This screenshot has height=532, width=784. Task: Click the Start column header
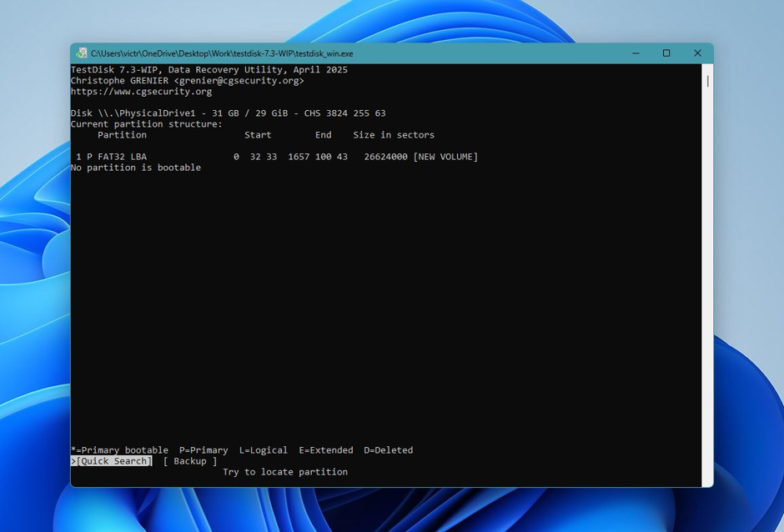point(258,135)
